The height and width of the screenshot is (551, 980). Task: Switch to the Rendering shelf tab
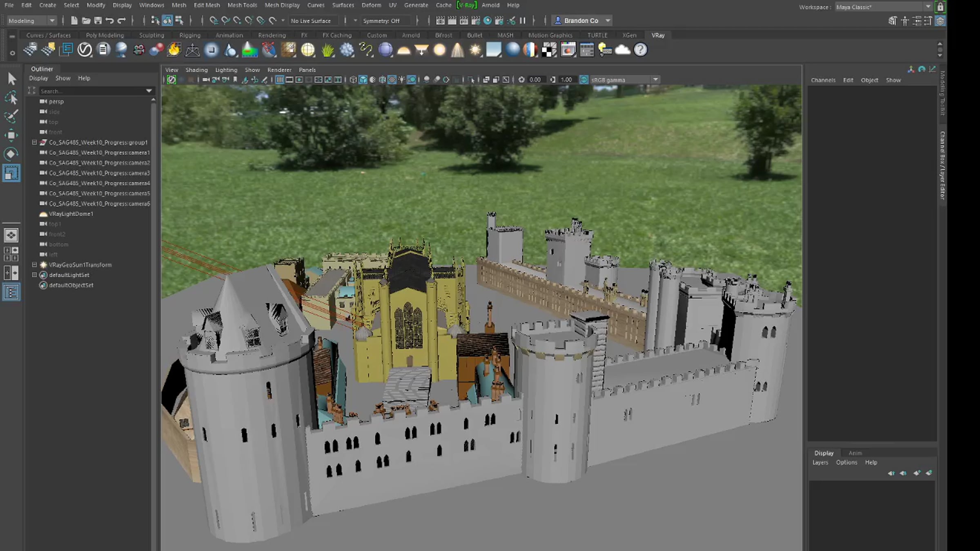click(x=272, y=35)
